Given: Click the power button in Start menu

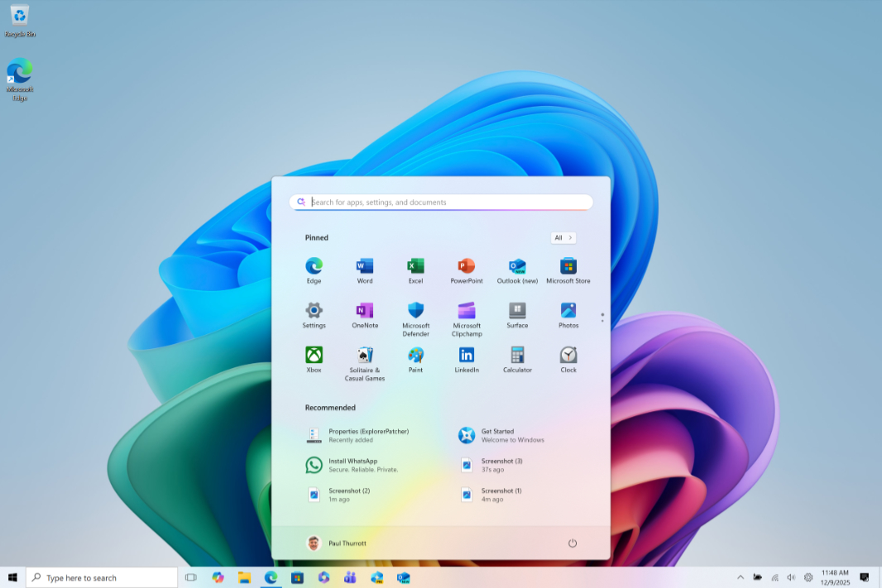Looking at the screenshot, I should pyautogui.click(x=572, y=543).
